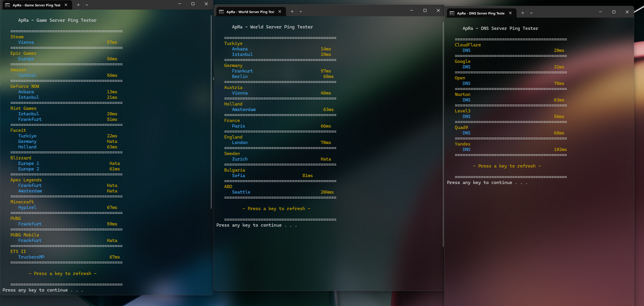Select the Game Server Ping Test tab
Image resolution: width=644 pixels, height=306 pixels.
tap(37, 5)
